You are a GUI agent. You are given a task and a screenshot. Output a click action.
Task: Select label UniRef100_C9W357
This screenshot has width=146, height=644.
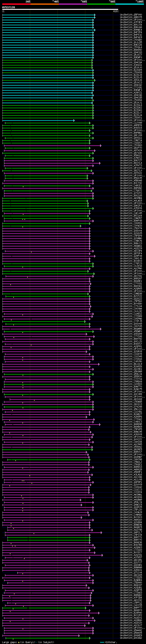131,218
